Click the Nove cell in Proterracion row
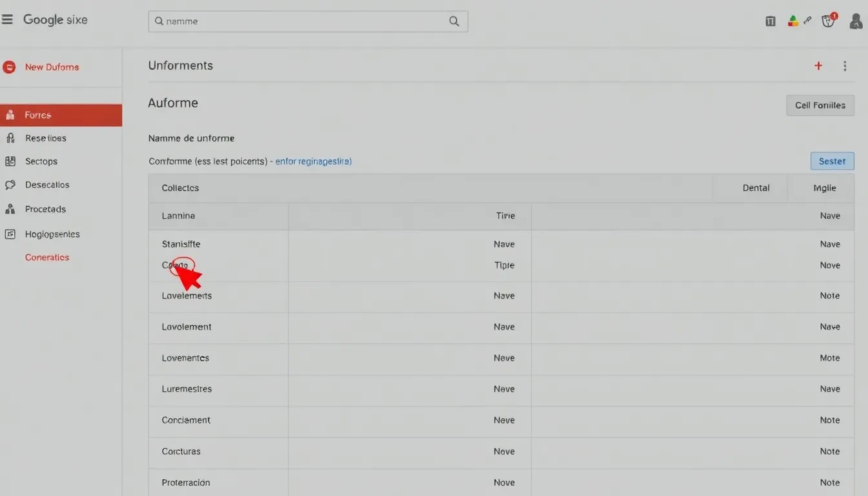 pyautogui.click(x=504, y=483)
